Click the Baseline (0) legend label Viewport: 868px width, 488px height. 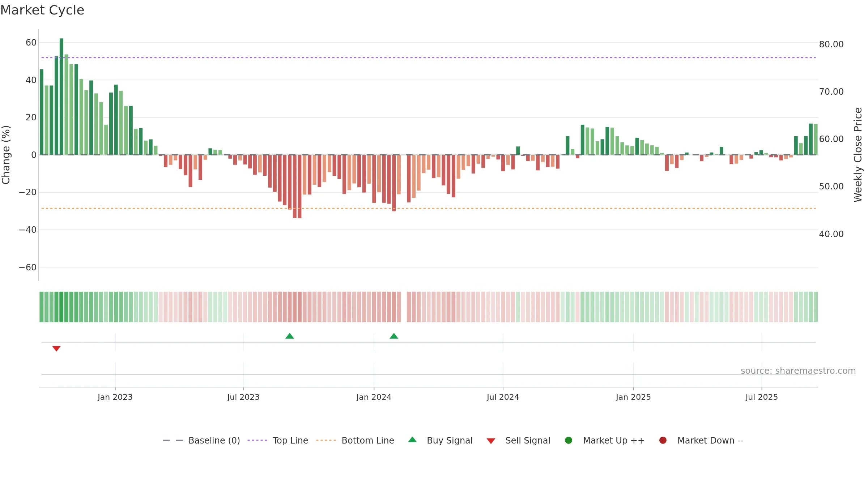coord(214,440)
